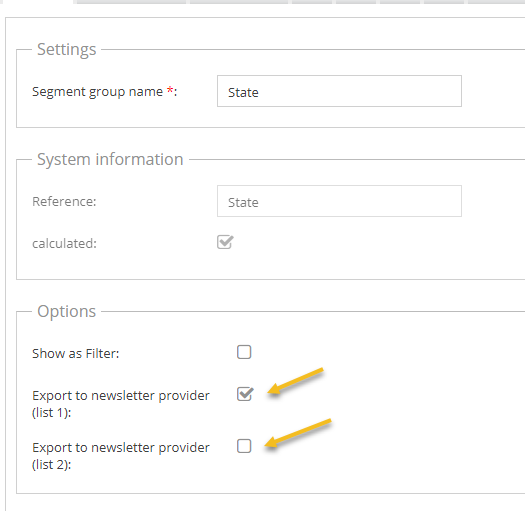
Task: Click the Reference field containing State
Action: click(x=339, y=201)
